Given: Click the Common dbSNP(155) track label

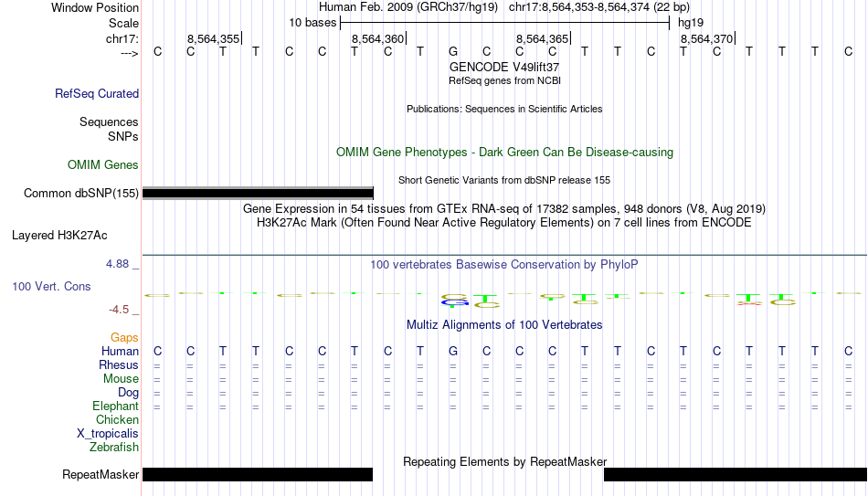Looking at the screenshot, I should [x=81, y=194].
